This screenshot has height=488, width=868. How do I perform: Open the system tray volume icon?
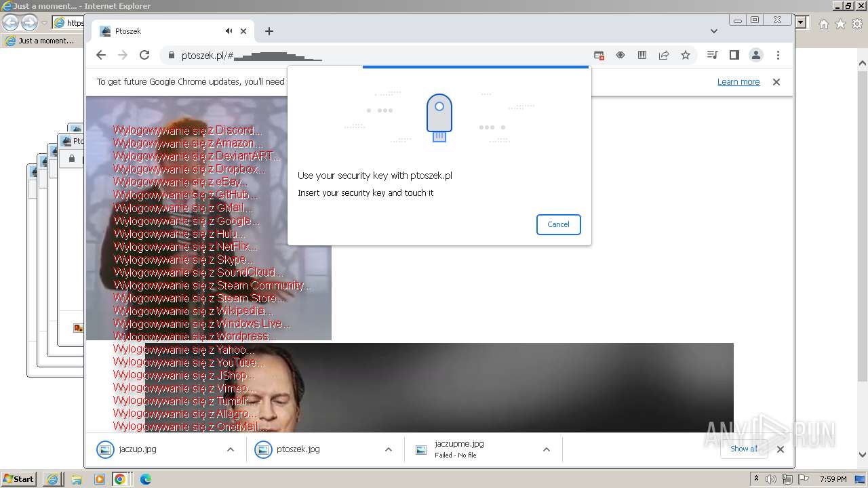click(771, 479)
